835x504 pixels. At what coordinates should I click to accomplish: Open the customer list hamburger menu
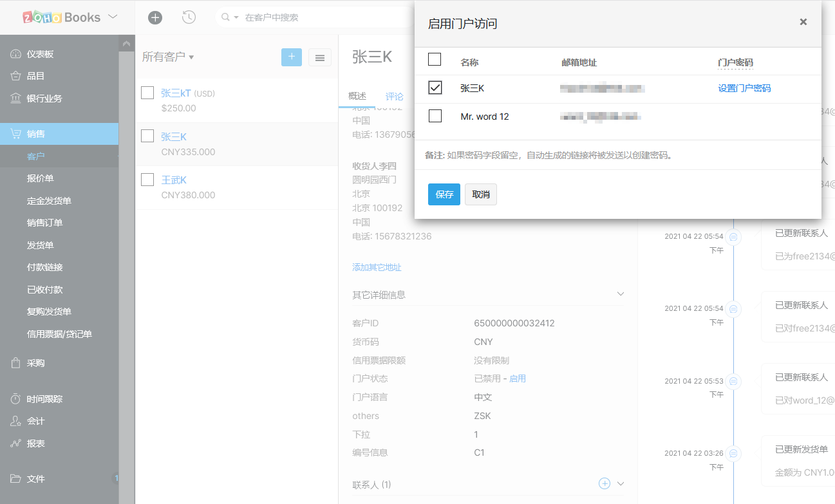[x=320, y=57]
